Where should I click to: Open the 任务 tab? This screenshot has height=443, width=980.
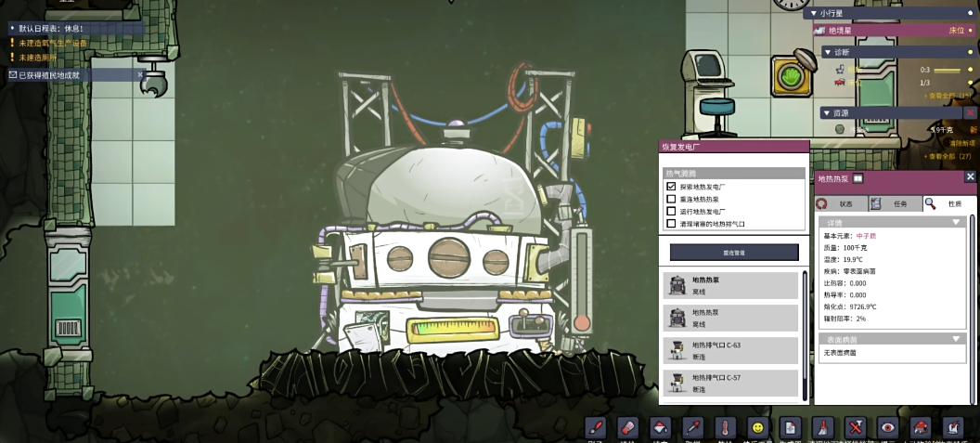(x=895, y=203)
